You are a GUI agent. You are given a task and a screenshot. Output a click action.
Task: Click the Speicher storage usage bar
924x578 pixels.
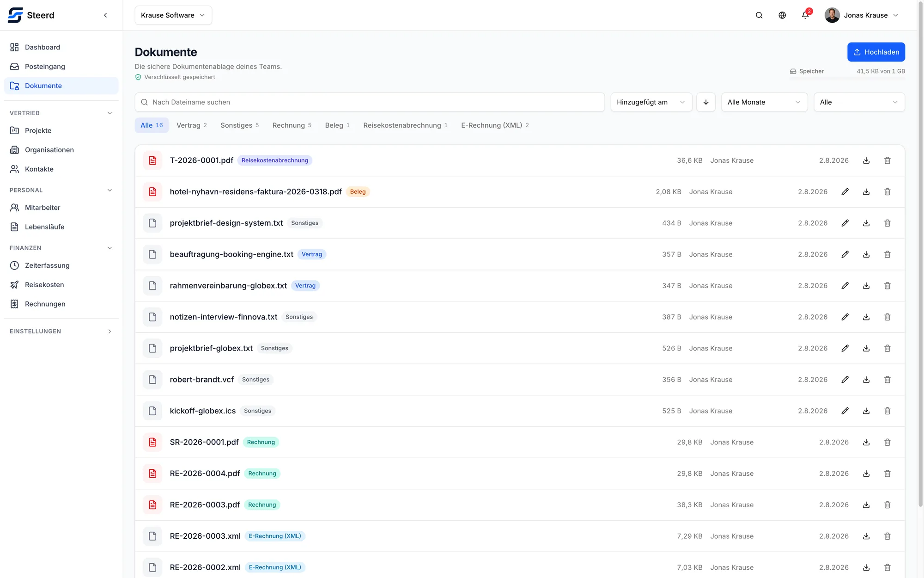[847, 77]
